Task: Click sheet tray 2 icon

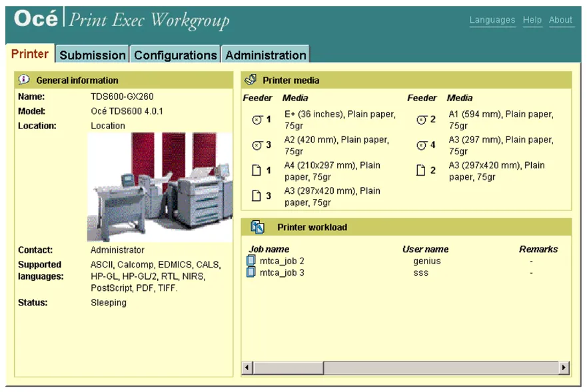Action: (x=420, y=170)
